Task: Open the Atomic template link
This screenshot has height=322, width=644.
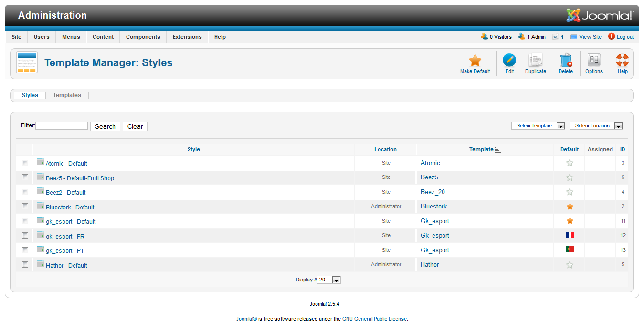Action: point(430,163)
